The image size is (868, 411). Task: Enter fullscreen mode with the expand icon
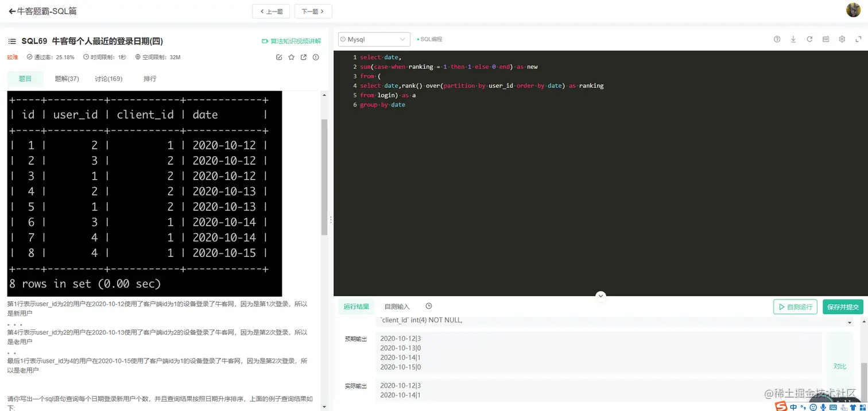[858, 39]
